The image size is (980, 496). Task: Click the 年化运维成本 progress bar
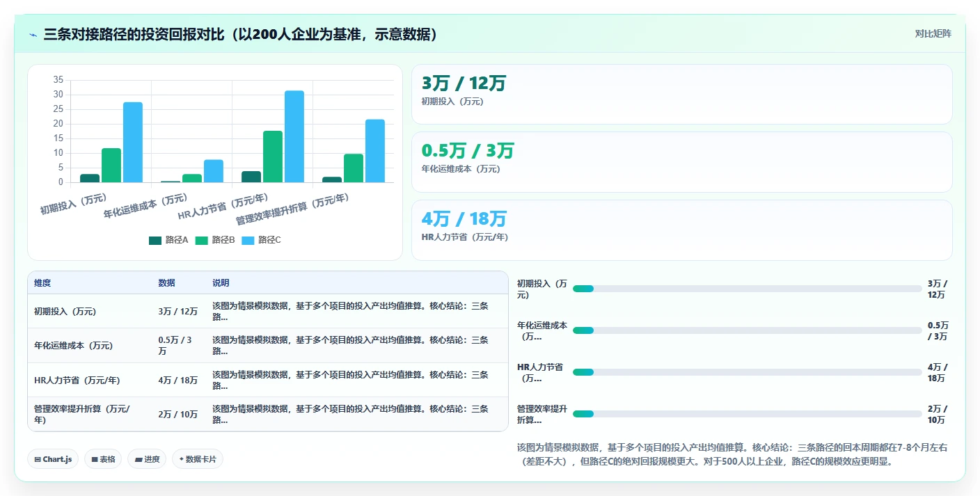pyautogui.click(x=747, y=330)
